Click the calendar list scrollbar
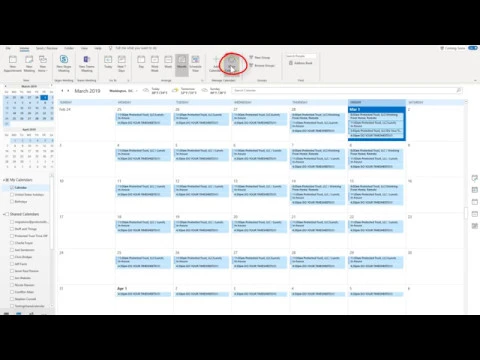The image size is (480, 360). 52,213
